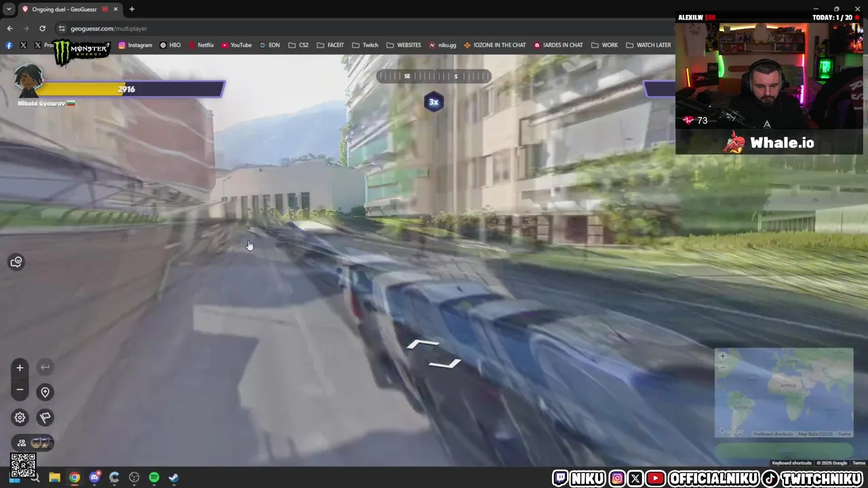Viewport: 868px width, 488px height.
Task: Open the EON bookmark
Action: (x=269, y=45)
